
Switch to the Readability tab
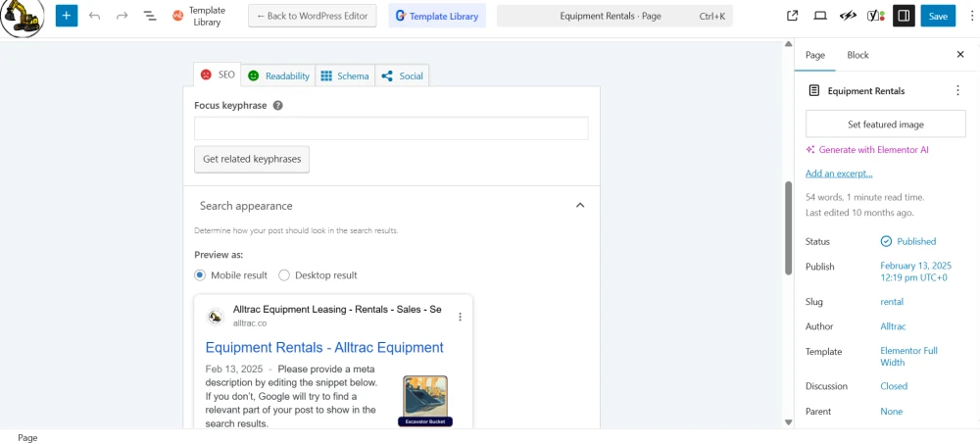click(x=278, y=75)
